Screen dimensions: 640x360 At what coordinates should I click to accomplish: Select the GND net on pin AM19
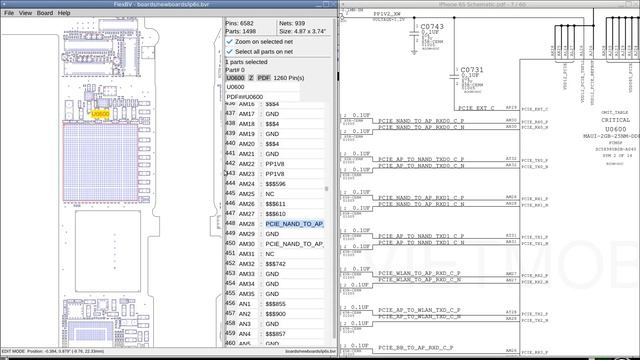272,134
